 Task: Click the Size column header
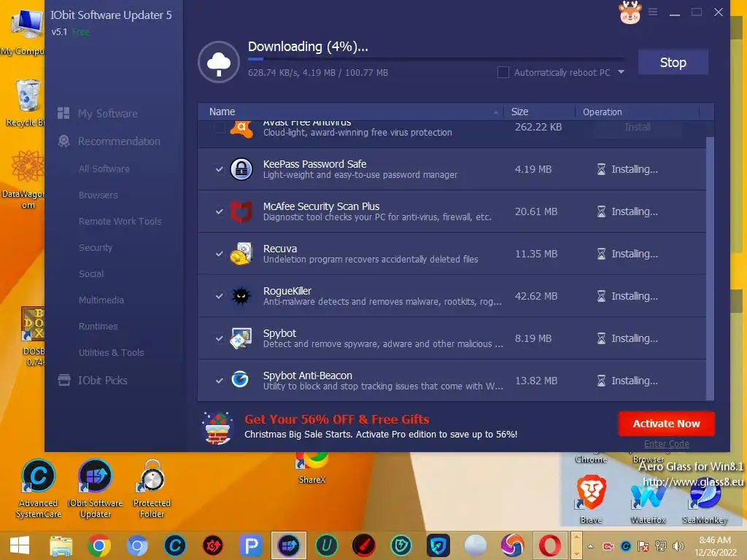coord(519,112)
